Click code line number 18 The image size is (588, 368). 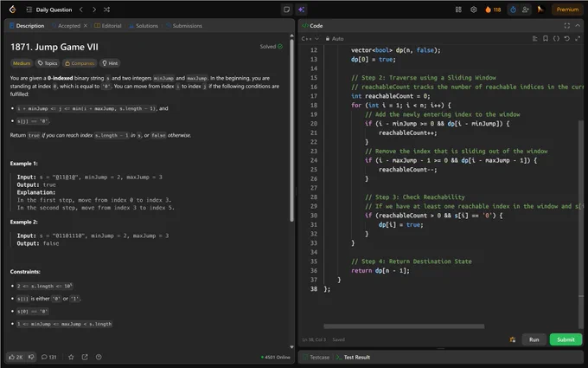coord(314,105)
